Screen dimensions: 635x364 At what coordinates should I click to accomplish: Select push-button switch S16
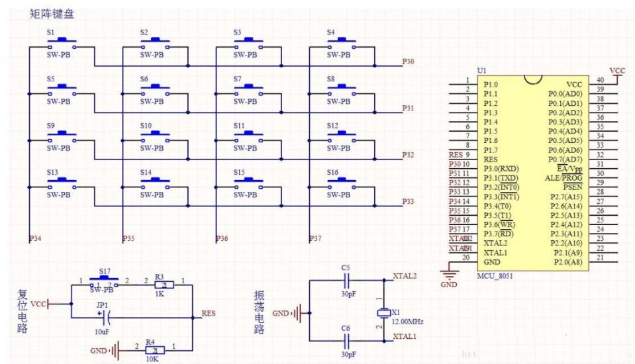tap(342, 184)
